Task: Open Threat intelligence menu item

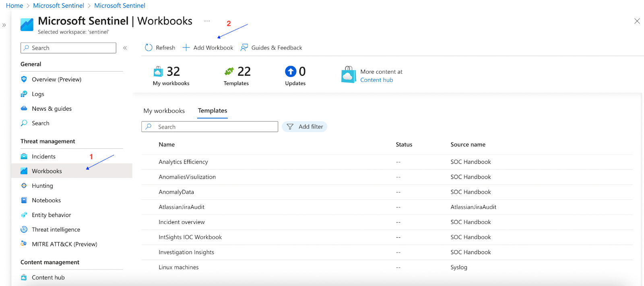Action: [56, 229]
